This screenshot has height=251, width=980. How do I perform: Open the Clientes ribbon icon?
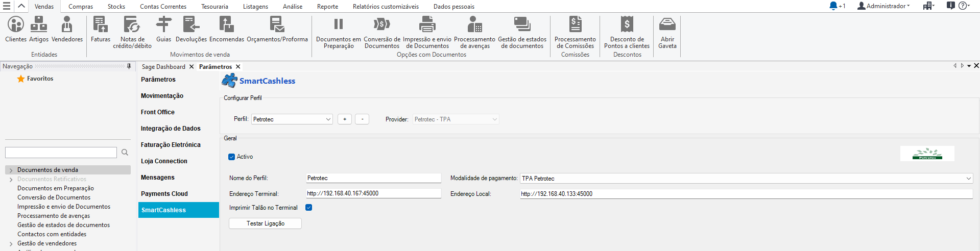(x=16, y=30)
